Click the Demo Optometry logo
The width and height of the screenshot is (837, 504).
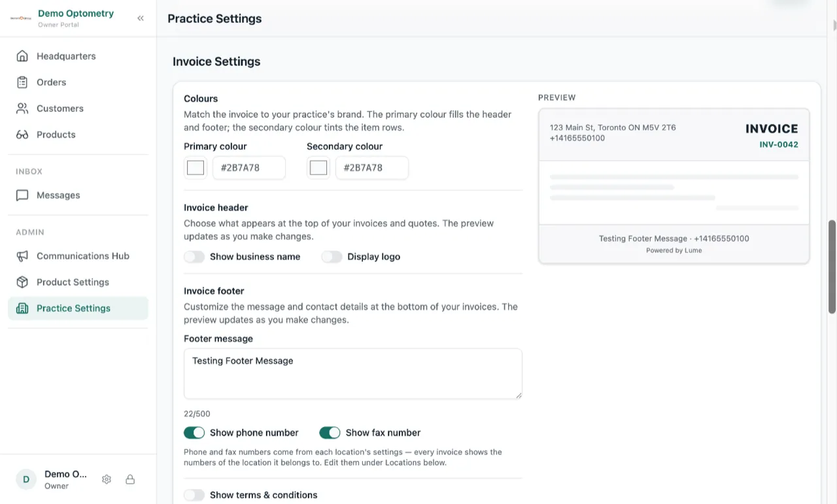[x=21, y=18]
